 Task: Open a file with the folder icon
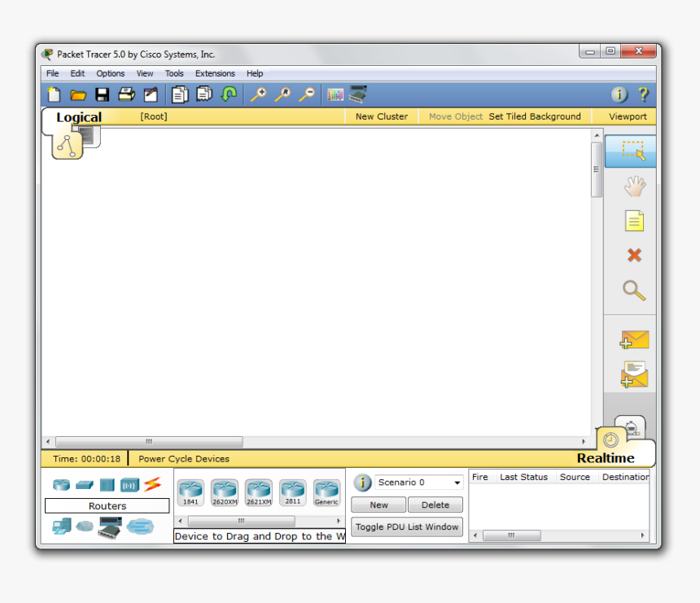coord(78,95)
